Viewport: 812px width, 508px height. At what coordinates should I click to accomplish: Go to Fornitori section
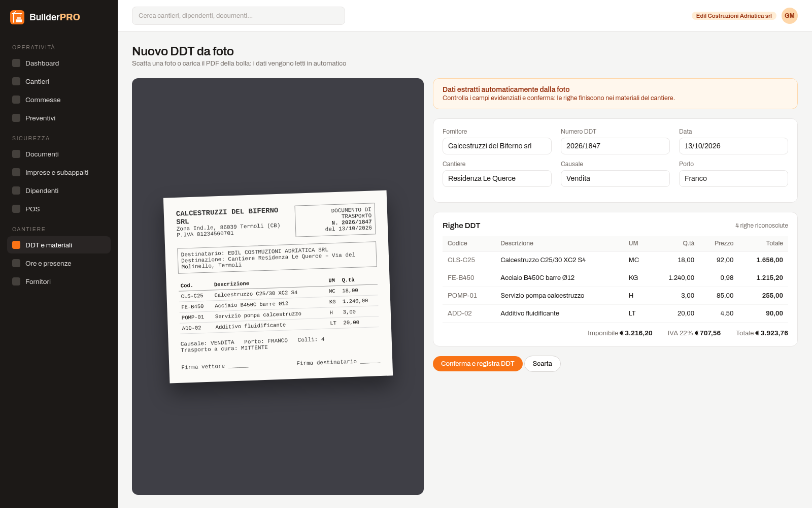pos(59,281)
